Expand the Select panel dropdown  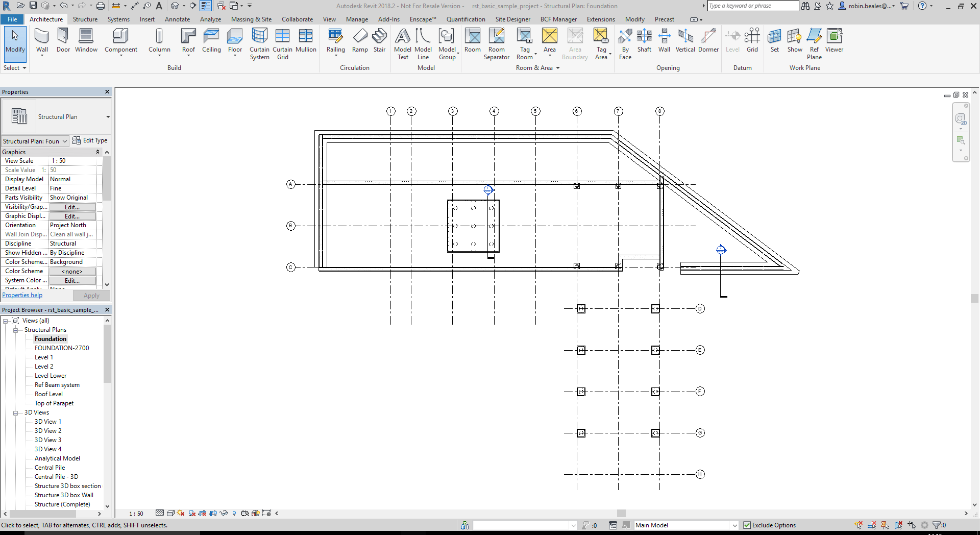15,68
